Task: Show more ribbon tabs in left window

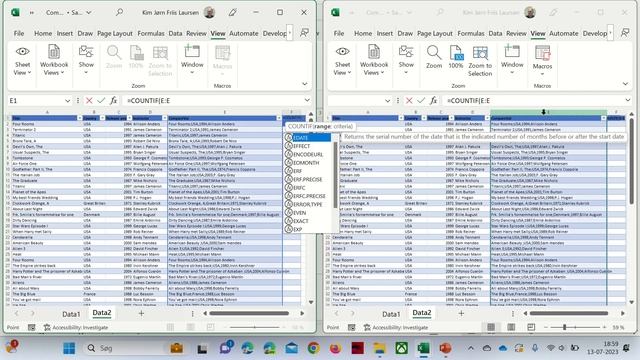Action: point(290,33)
